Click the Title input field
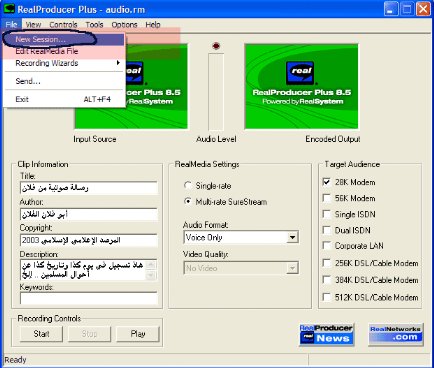 (x=89, y=188)
